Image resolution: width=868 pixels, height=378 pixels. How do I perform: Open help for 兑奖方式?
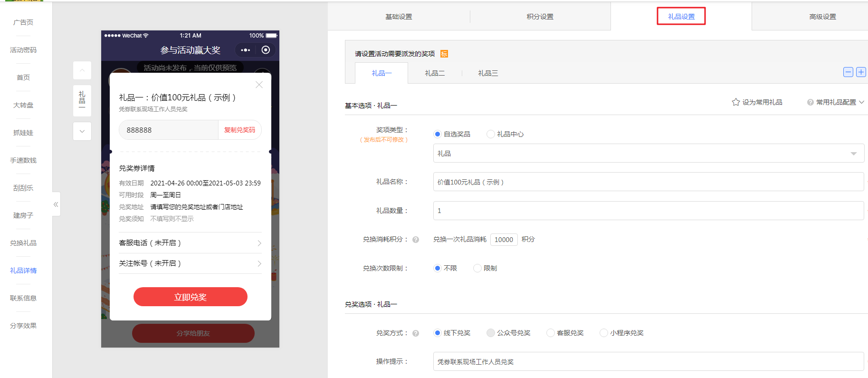tap(416, 333)
